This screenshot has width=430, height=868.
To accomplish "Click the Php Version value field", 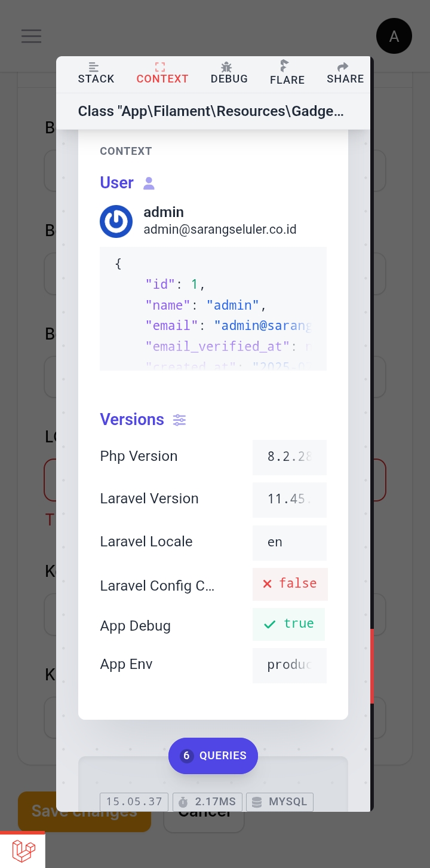I will point(290,457).
